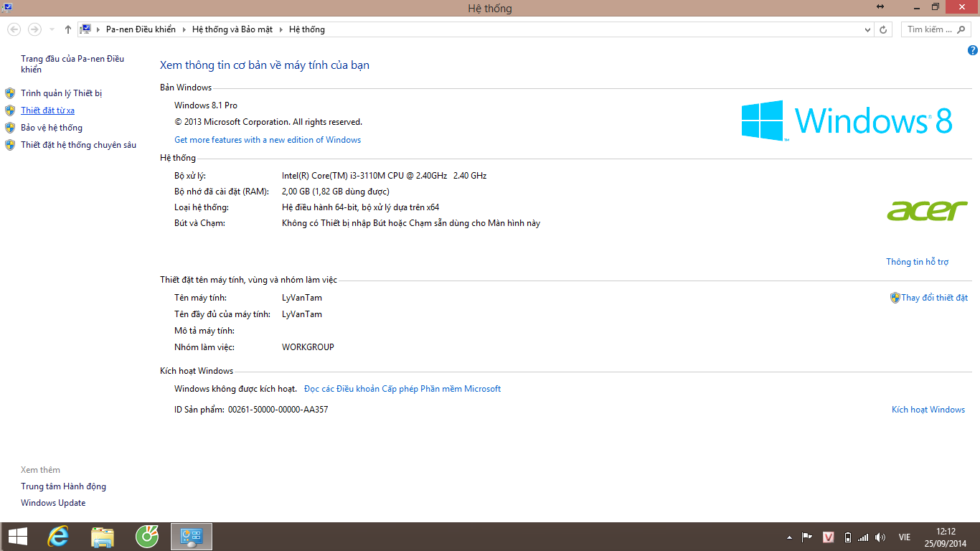Open Internet Explorer from the taskbar
Viewport: 980px width, 551px height.
pyautogui.click(x=58, y=537)
